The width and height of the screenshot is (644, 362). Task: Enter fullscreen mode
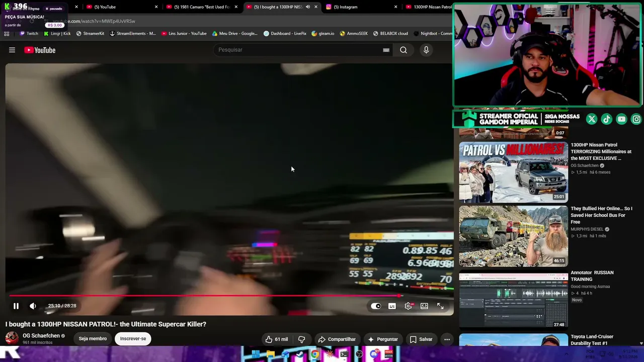pos(440,306)
